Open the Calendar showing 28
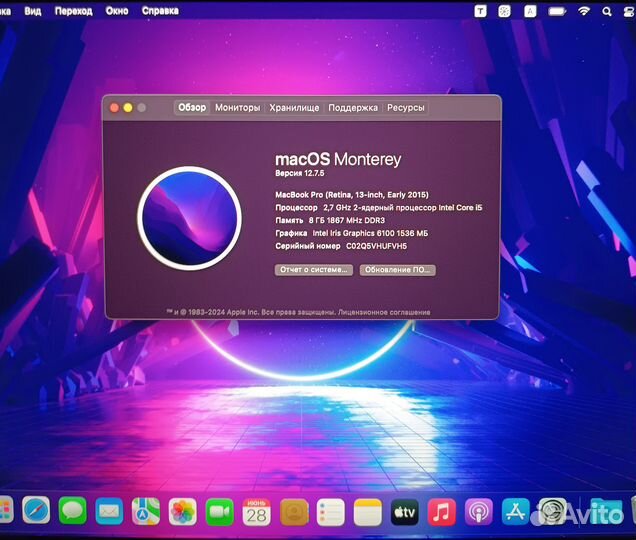The image size is (636, 540). tap(256, 512)
